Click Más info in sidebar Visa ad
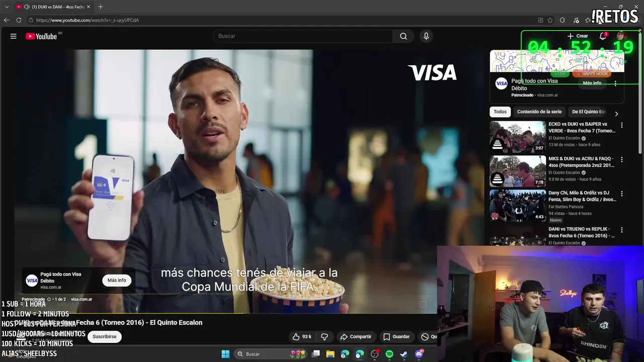Screen dimensions: 644x362 click(x=592, y=83)
